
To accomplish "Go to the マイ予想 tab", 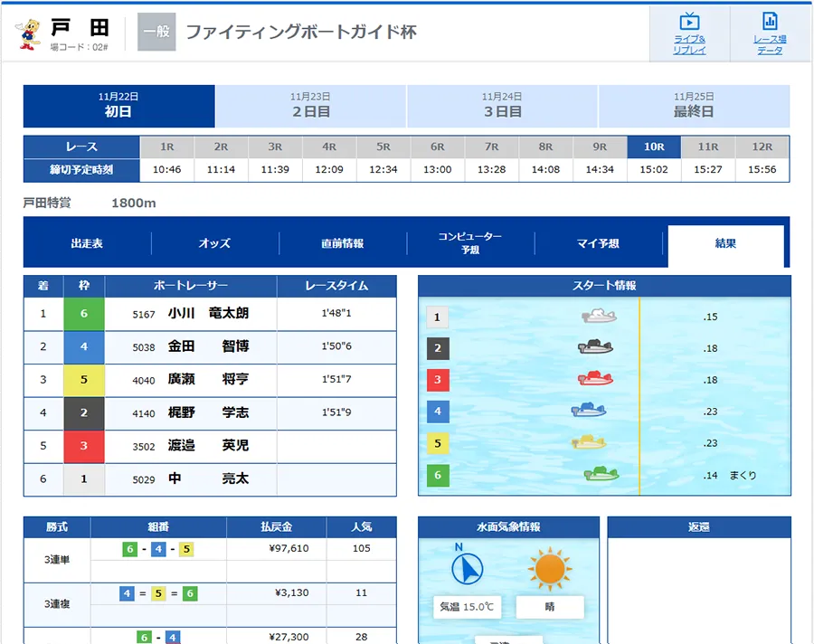I will click(x=598, y=243).
